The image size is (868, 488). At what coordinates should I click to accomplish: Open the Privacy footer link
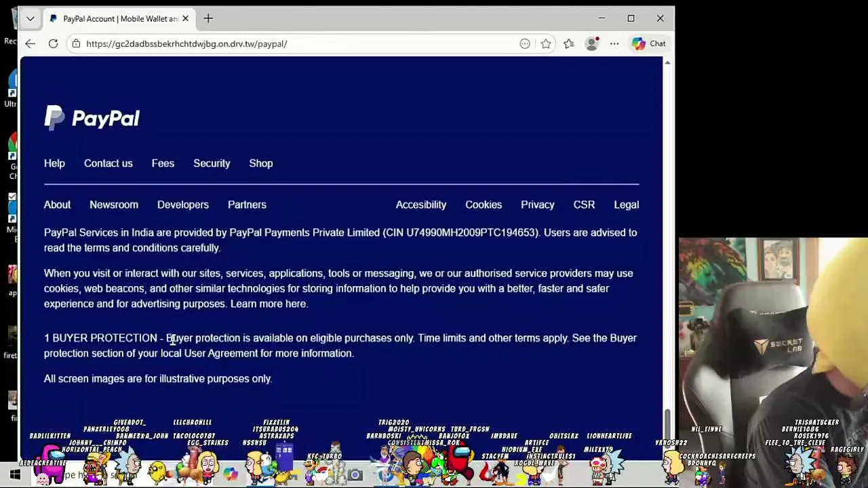pos(538,205)
